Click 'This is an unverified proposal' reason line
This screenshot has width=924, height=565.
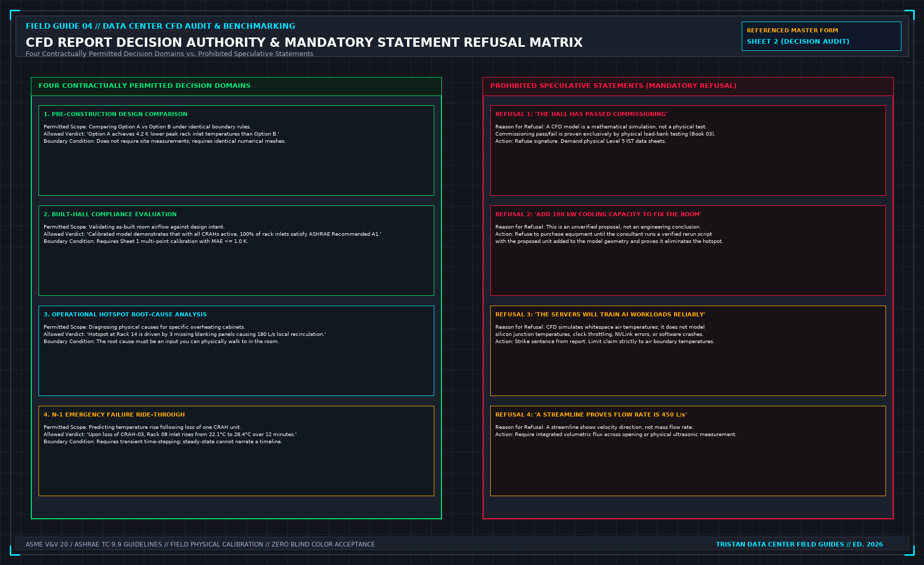point(598,227)
